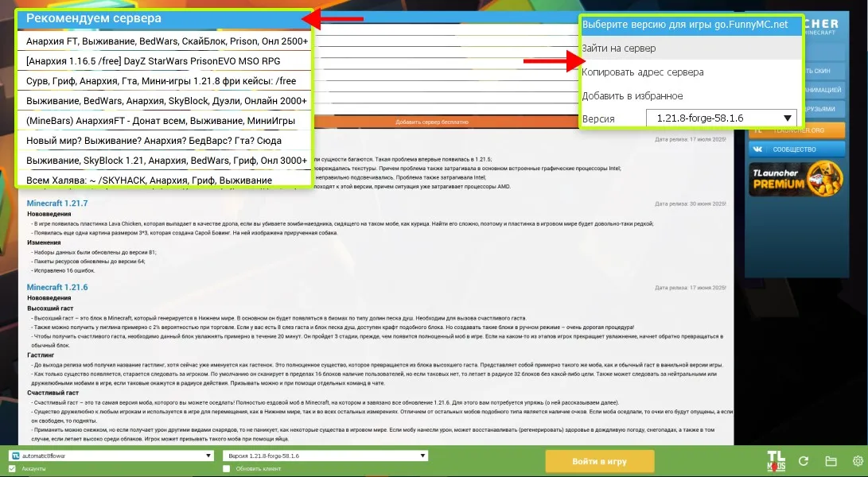
Task: Enable the Обновить клиент checkbox
Action: (226, 469)
